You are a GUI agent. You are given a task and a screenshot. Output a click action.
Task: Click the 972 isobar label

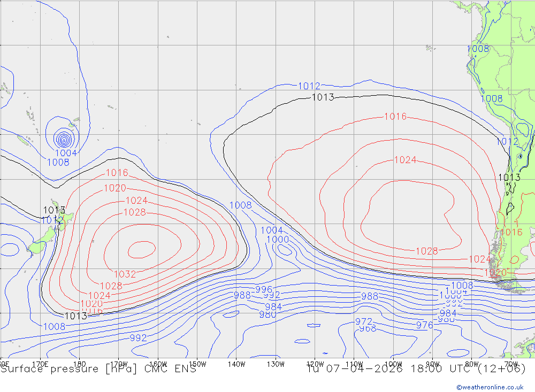point(364,321)
